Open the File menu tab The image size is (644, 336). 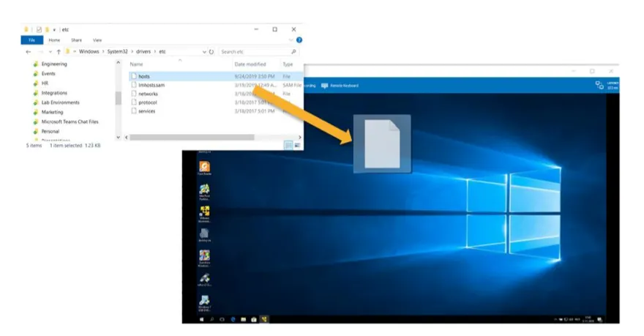(32, 40)
